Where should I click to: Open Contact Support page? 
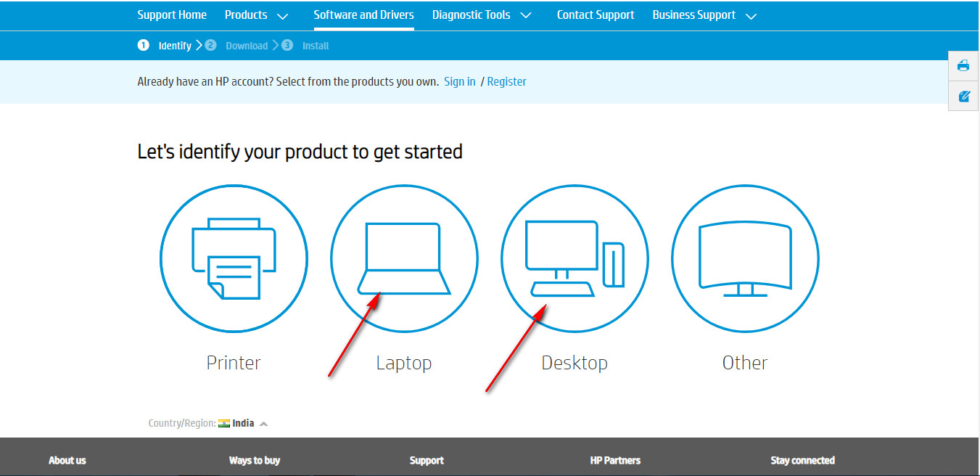596,15
